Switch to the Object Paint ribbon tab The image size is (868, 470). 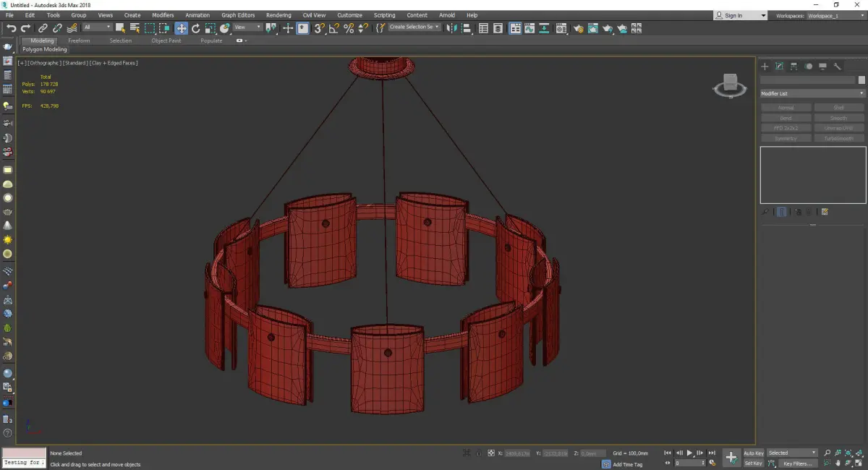pyautogui.click(x=166, y=40)
